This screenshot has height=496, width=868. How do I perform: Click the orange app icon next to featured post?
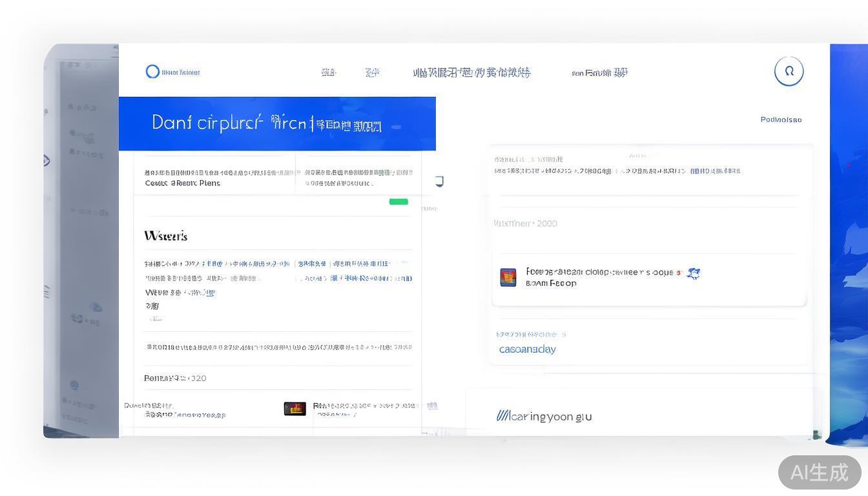(x=508, y=276)
